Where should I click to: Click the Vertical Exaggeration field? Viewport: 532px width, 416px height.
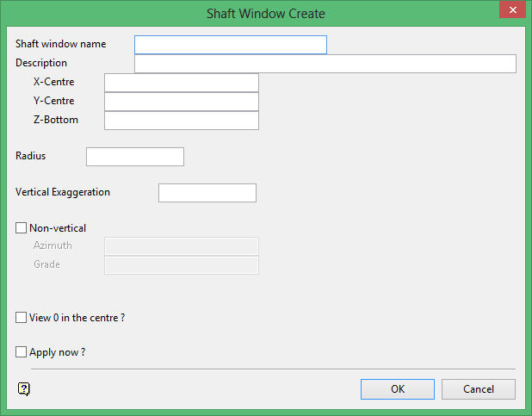[207, 193]
